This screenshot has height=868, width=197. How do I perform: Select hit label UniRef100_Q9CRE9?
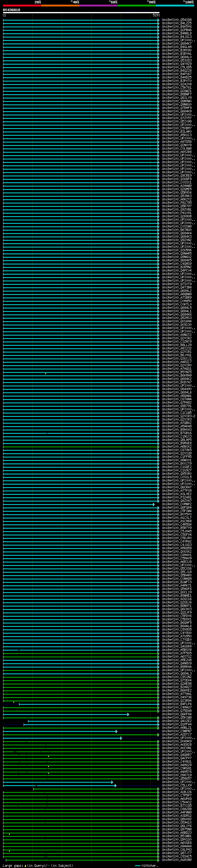177,176
